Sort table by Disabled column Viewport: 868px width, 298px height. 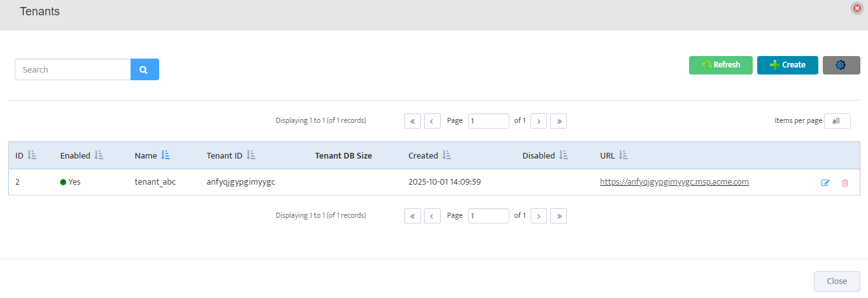564,155
